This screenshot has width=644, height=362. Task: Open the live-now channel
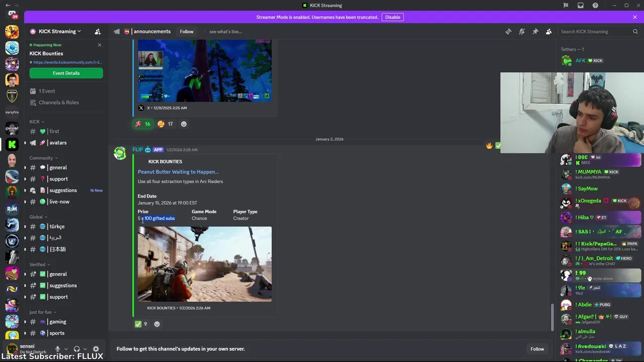tap(66, 202)
